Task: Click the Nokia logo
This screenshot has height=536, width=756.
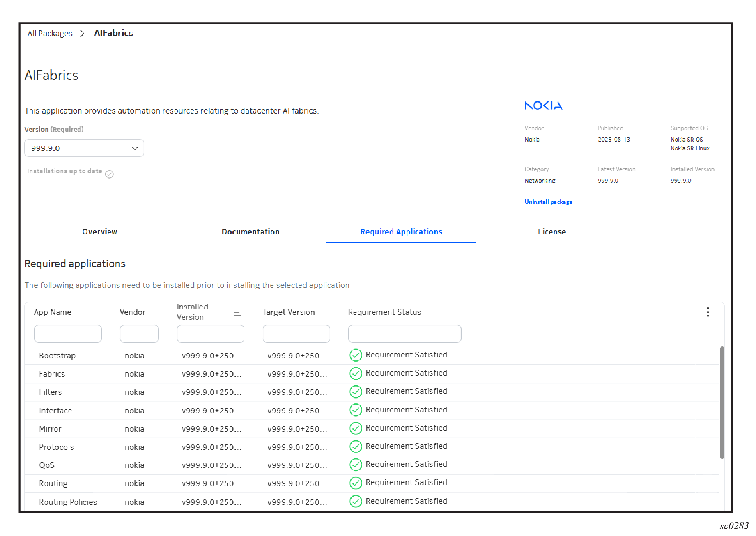Action: [x=543, y=105]
